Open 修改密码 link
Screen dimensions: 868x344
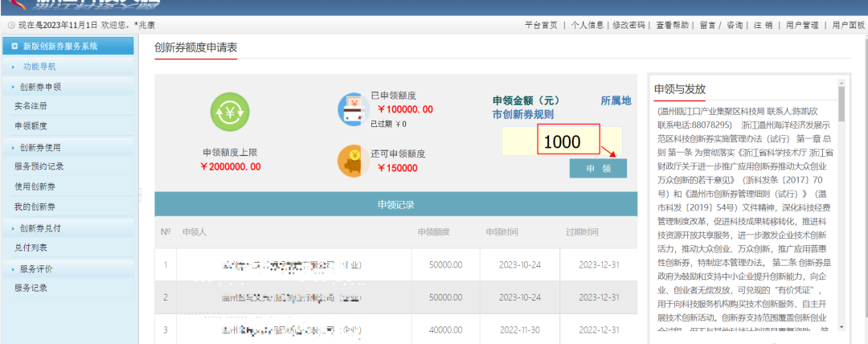point(628,25)
